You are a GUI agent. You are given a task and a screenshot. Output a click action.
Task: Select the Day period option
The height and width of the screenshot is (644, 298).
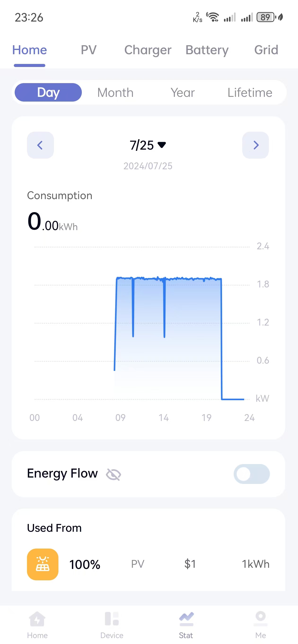48,92
